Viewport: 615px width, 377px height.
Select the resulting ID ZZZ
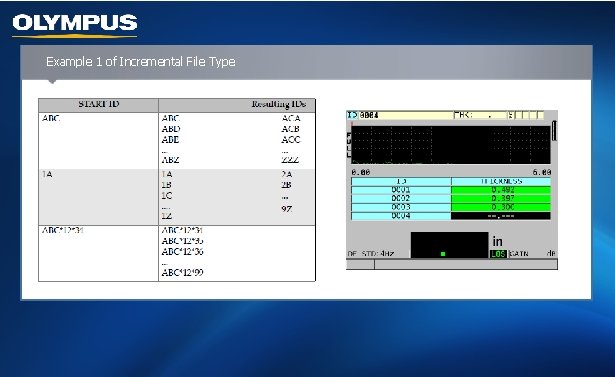[290, 160]
